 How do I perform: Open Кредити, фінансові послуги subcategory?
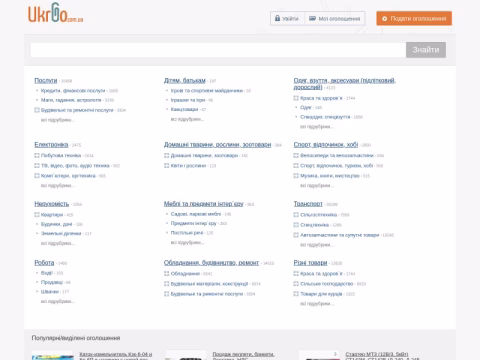[x=73, y=91]
